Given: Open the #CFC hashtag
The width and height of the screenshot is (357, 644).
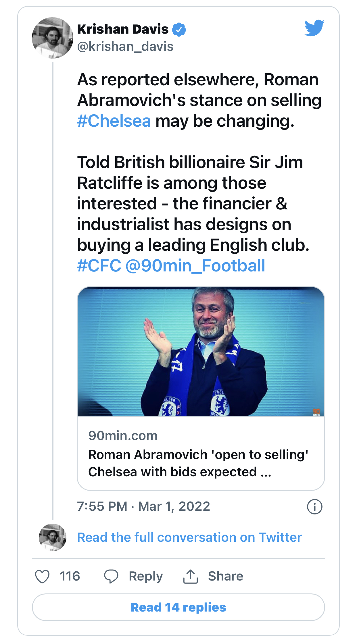Looking at the screenshot, I should (99, 266).
